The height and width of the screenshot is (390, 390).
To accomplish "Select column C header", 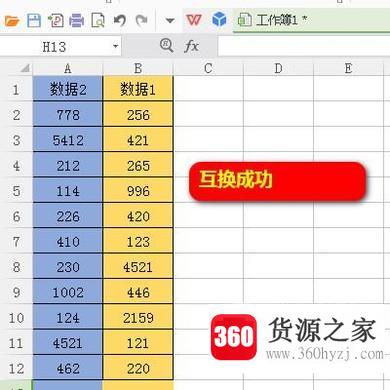I will pos(208,68).
